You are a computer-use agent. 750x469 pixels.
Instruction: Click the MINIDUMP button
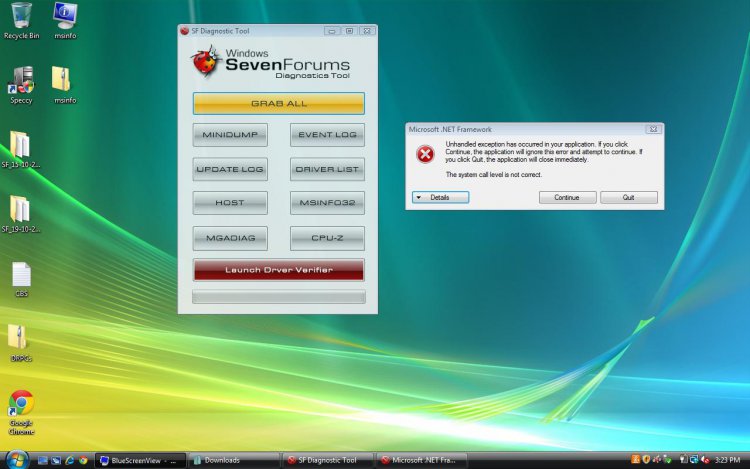(230, 135)
